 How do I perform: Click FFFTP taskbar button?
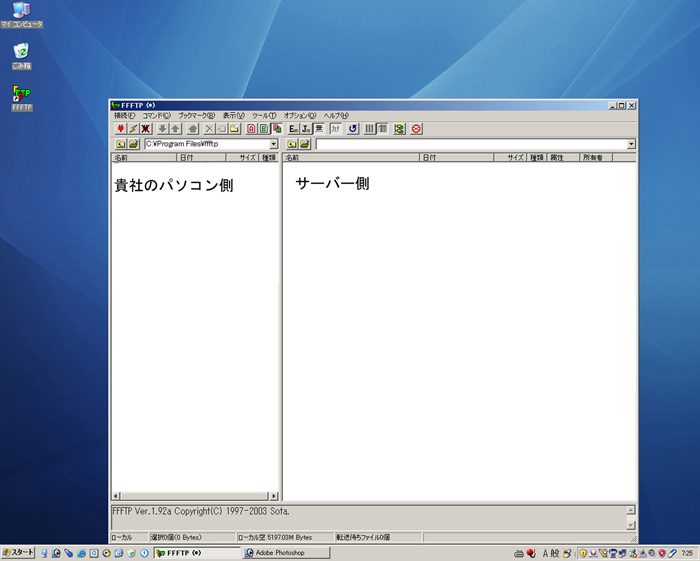[x=197, y=553]
